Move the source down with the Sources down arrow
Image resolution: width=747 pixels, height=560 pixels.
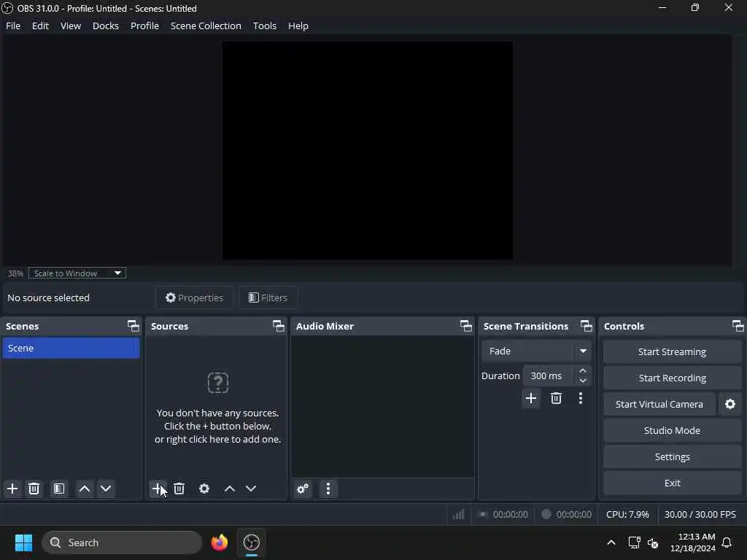[251, 489]
